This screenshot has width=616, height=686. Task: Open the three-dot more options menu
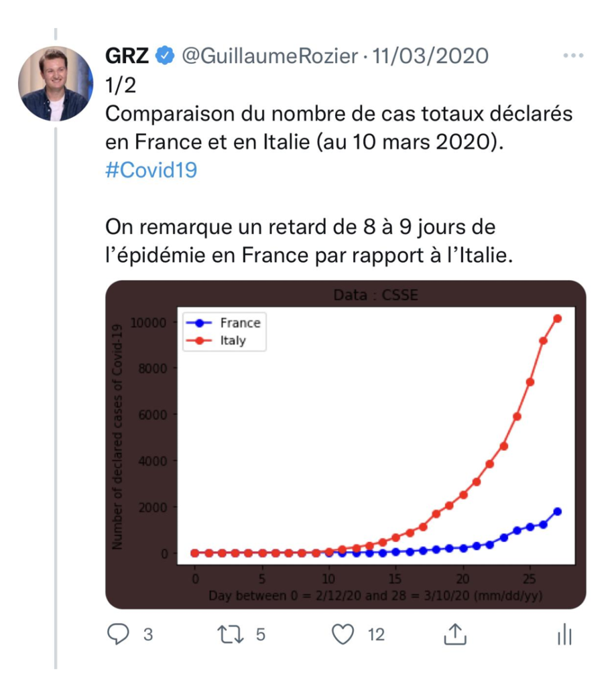pyautogui.click(x=573, y=56)
